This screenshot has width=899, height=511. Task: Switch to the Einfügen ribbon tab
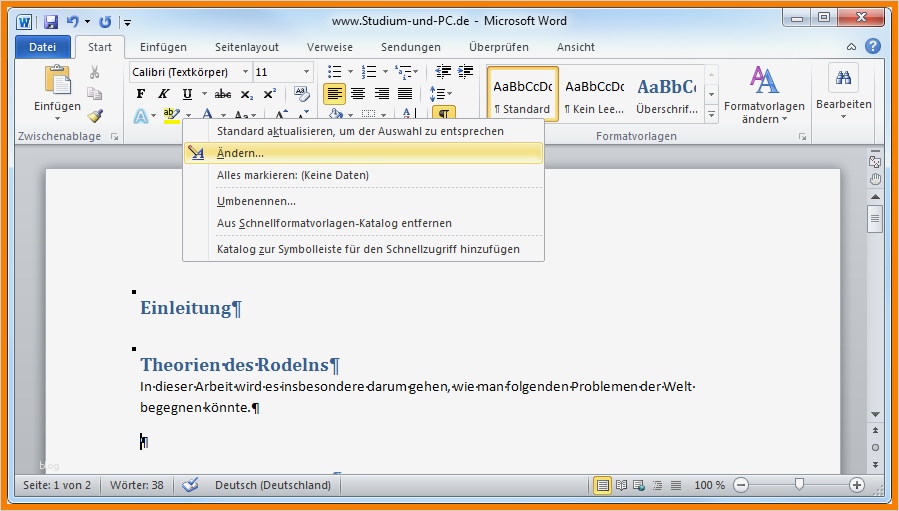click(x=163, y=47)
